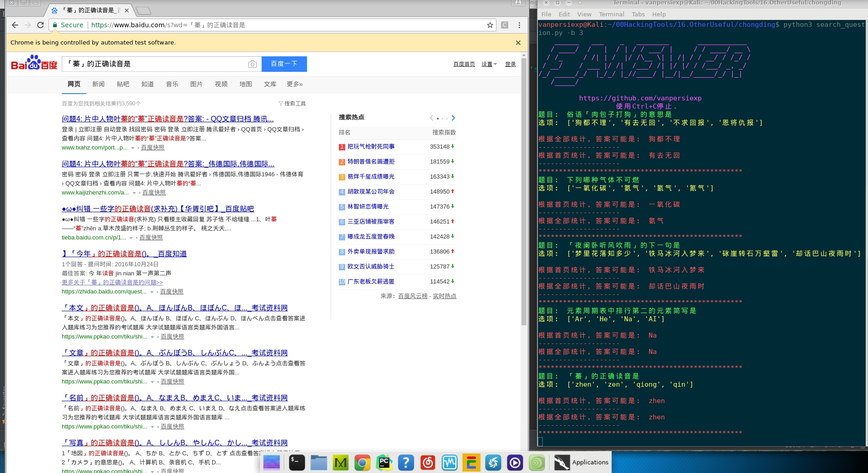Open Baidu camera image search icon

253,64
